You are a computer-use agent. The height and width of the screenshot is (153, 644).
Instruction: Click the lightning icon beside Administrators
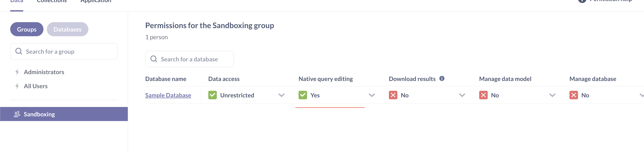coord(17,72)
